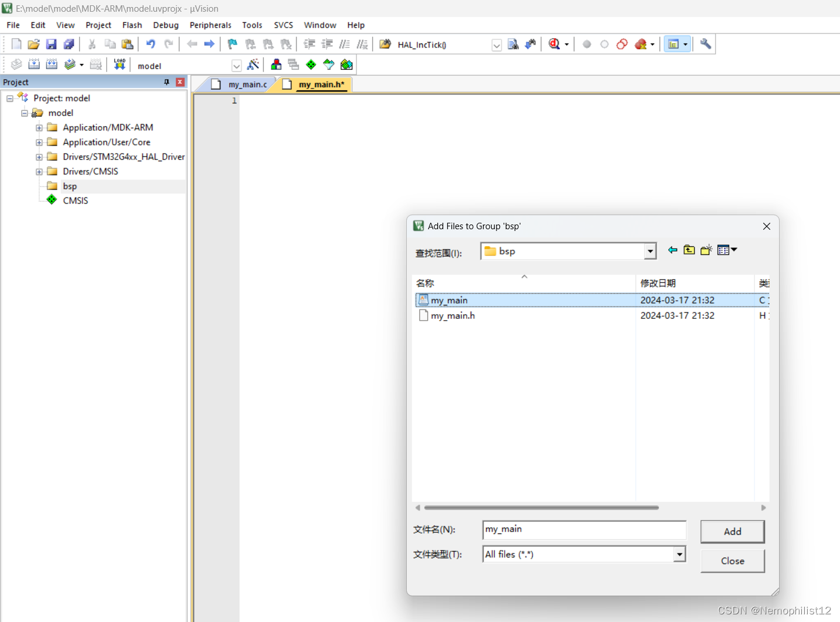Click the Undo arrow icon
840x622 pixels.
(151, 44)
